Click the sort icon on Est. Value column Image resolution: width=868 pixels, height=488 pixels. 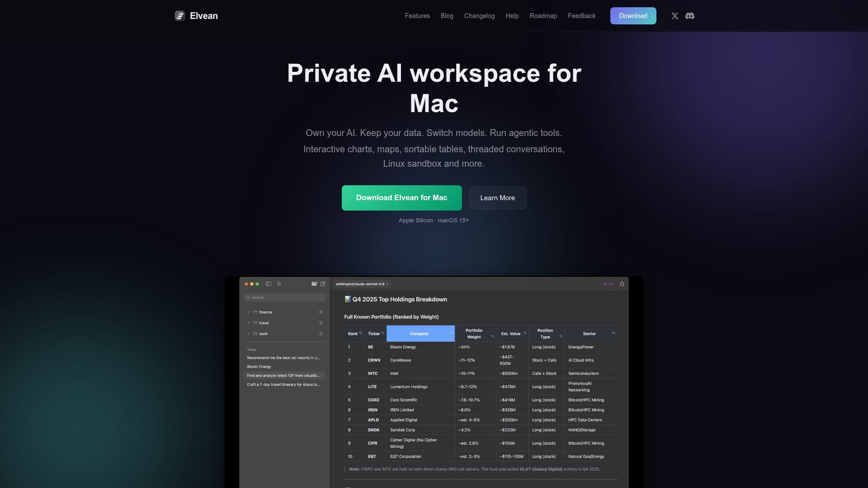525,333
